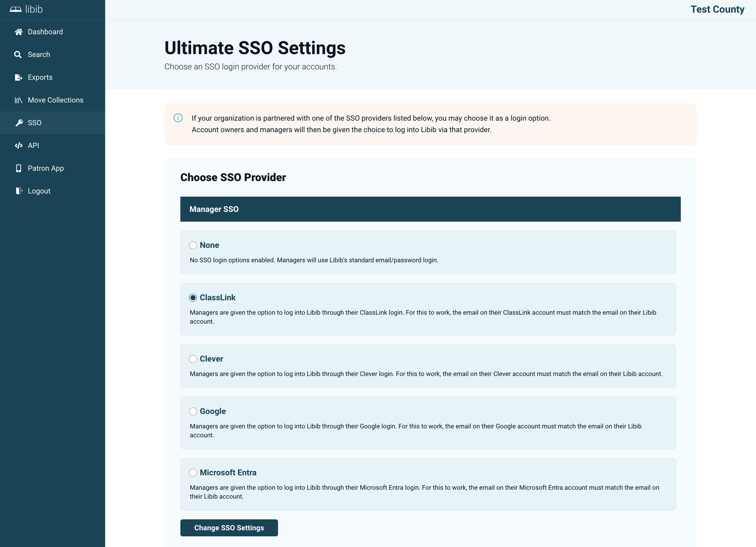The height and width of the screenshot is (547, 756).
Task: Click 'If your organization is partnered' notice text
Action: click(x=371, y=118)
